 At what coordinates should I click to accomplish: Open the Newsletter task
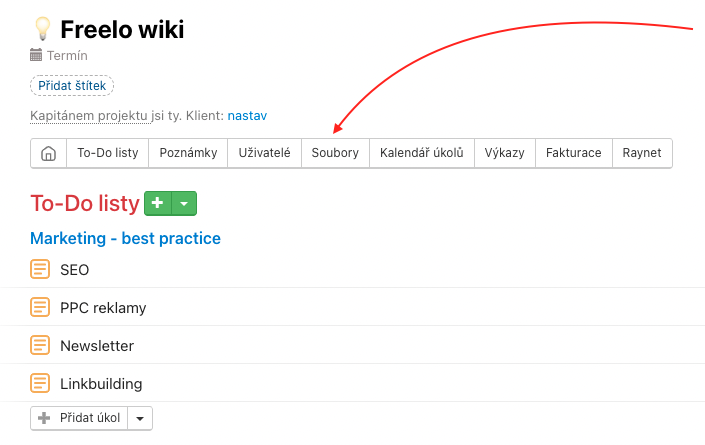coord(97,346)
